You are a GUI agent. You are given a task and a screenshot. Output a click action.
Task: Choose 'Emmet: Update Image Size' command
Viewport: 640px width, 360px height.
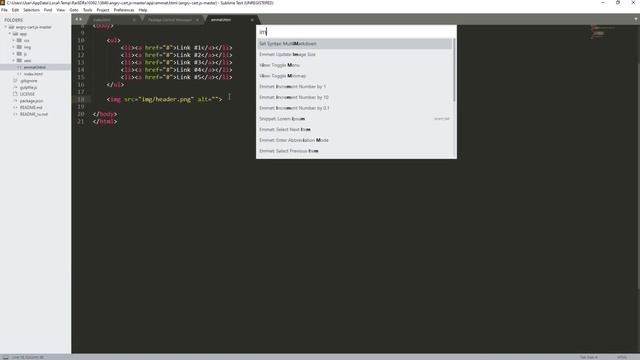pyautogui.click(x=354, y=54)
